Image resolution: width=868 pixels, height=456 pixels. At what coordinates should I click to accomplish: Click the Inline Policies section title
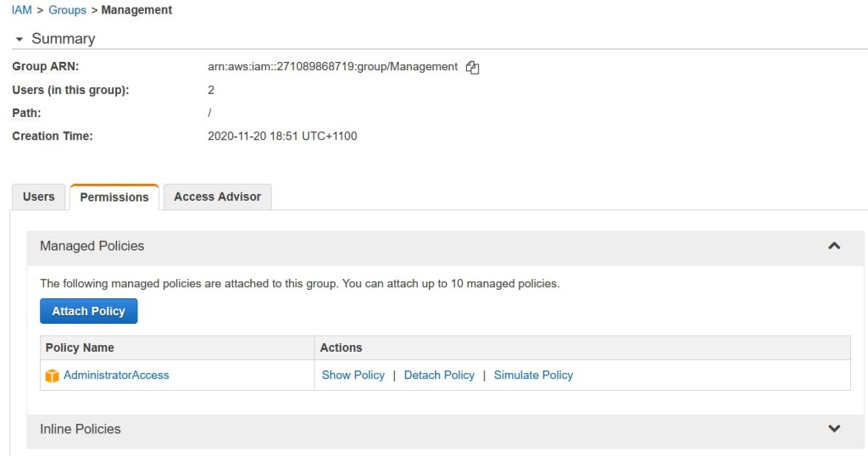(81, 429)
